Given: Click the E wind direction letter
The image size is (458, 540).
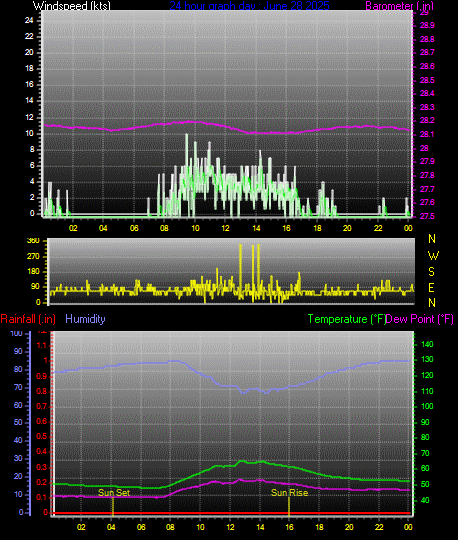Looking at the screenshot, I should click(431, 288).
